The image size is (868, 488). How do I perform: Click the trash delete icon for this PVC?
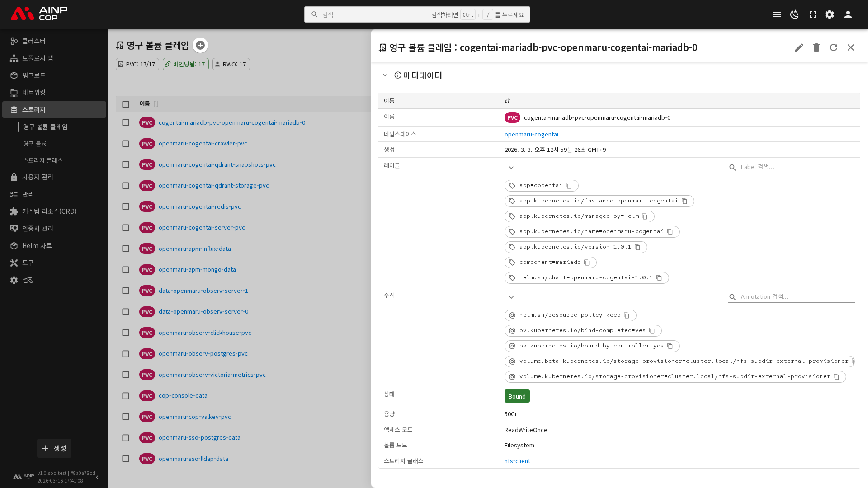coord(816,47)
